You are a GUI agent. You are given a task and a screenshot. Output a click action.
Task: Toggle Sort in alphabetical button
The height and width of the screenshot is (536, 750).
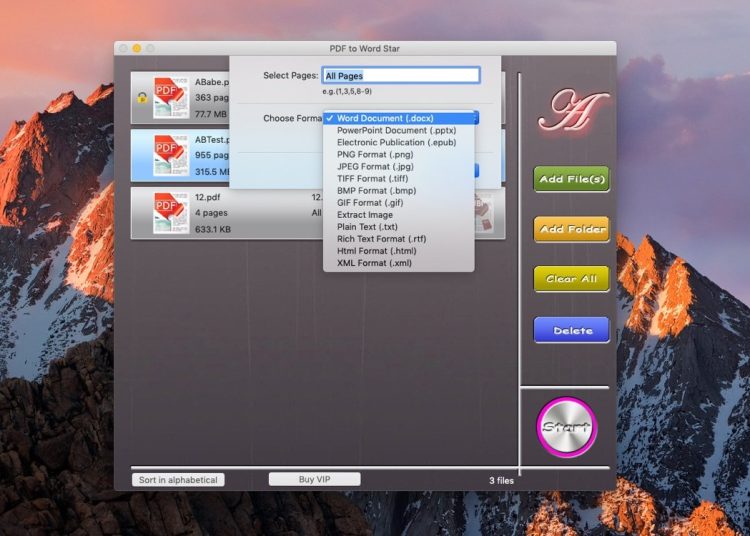tap(178, 480)
